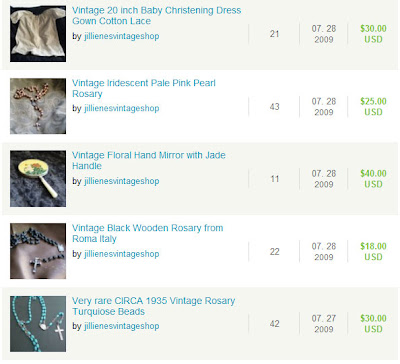
Task: Open Vintage Iridescent Pale Pink Pearl Rosary listing
Action: 144,88
